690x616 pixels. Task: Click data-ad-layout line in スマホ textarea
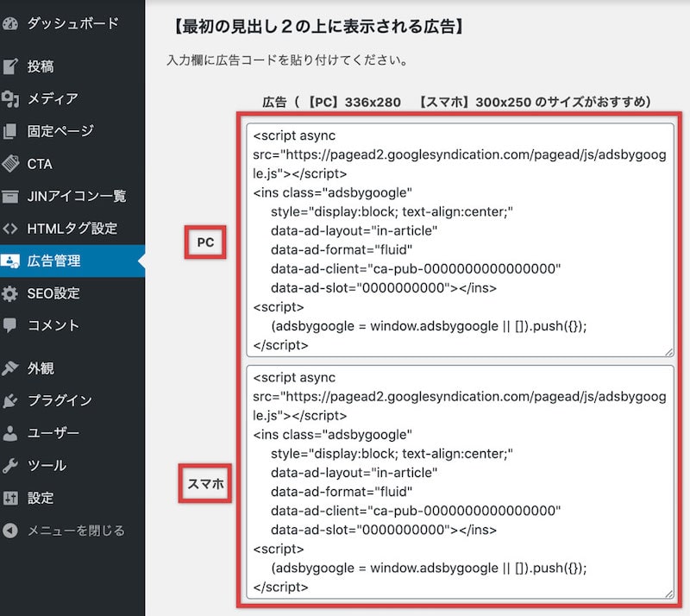[354, 473]
